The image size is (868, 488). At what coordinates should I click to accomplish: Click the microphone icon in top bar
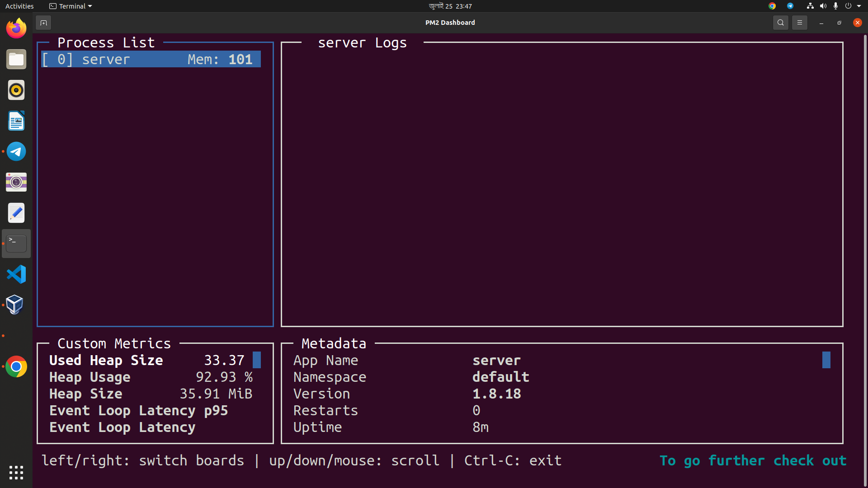[x=835, y=6]
